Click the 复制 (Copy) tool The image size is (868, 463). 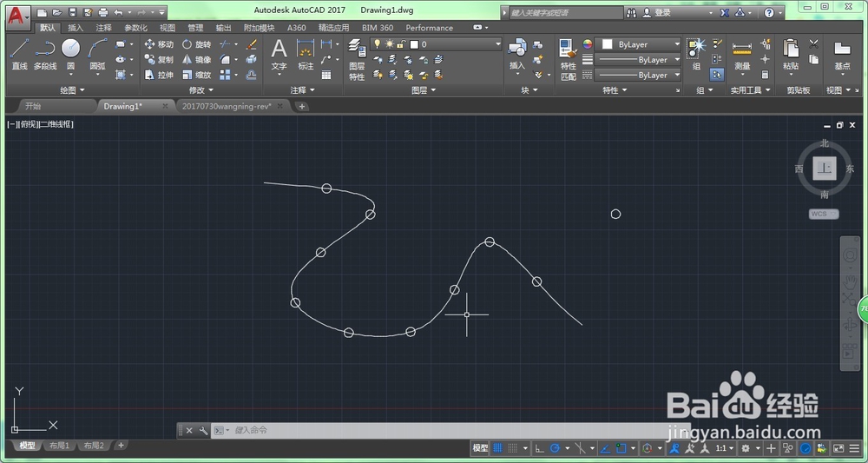[x=159, y=59]
